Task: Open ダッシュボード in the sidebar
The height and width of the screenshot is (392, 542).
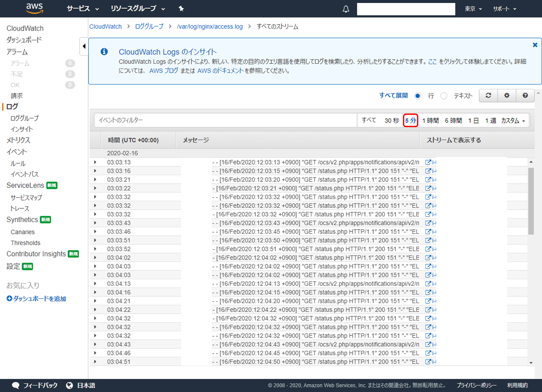Action: [24, 40]
